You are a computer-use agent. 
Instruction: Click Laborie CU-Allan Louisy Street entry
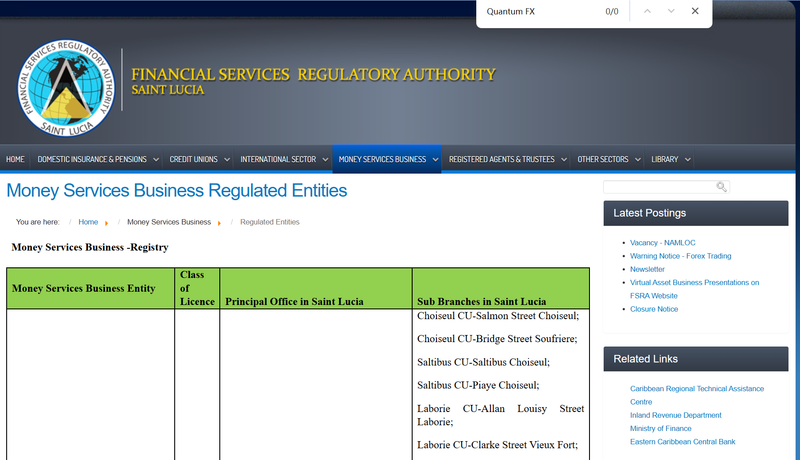[x=500, y=415]
